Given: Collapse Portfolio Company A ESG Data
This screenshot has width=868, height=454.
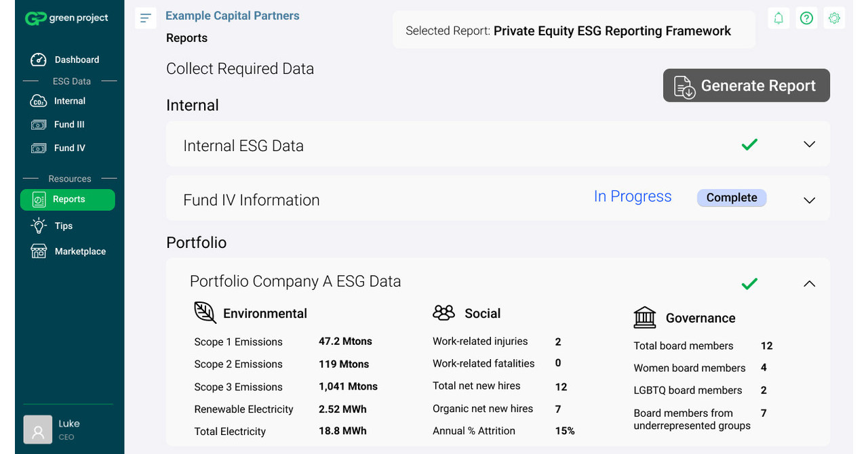Looking at the screenshot, I should point(809,283).
